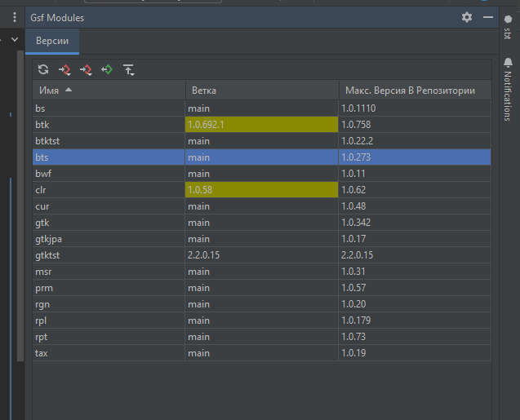
Task: Open the sbt tool window
Action: coord(507,28)
